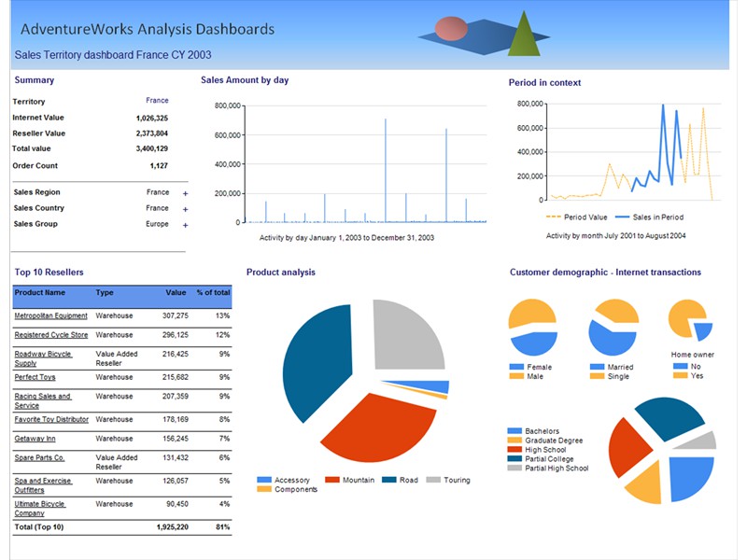Image resolution: width=747 pixels, height=560 pixels.
Task: Click the marital status pie chart
Action: [x=613, y=328]
